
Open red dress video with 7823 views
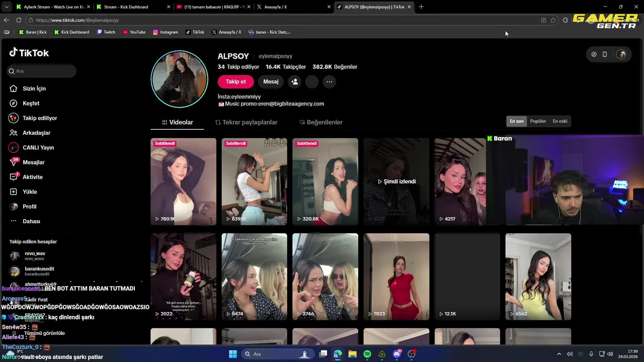pos(396,277)
